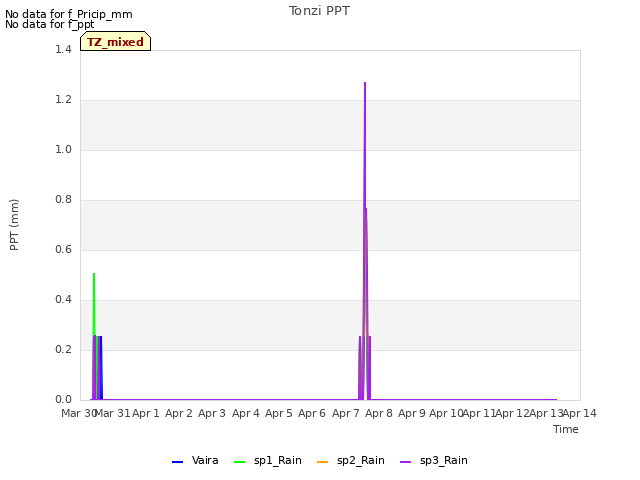This screenshot has width=640, height=480.
Task: Click the Apr 6 x-axis label
Action: pos(312,413)
